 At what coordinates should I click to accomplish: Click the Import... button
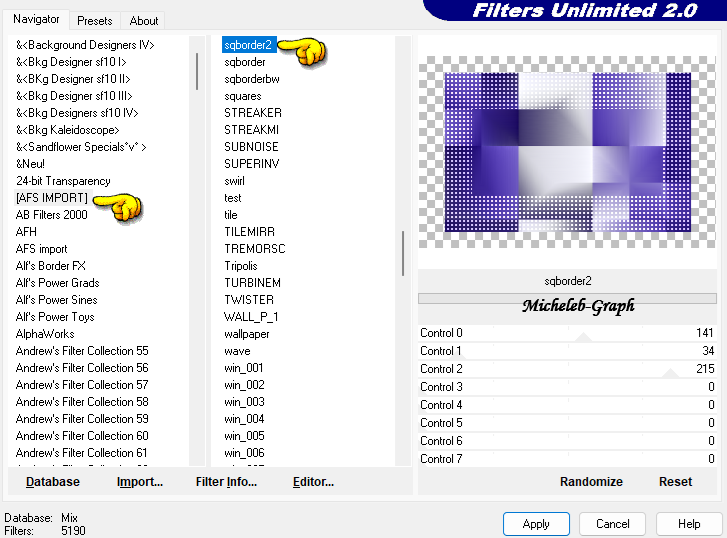[140, 482]
